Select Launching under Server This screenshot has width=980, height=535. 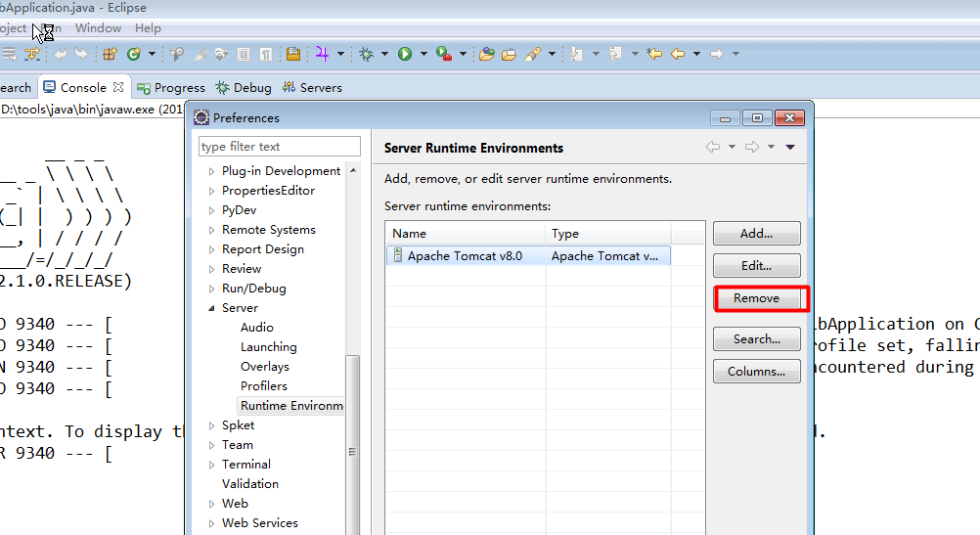coord(269,347)
